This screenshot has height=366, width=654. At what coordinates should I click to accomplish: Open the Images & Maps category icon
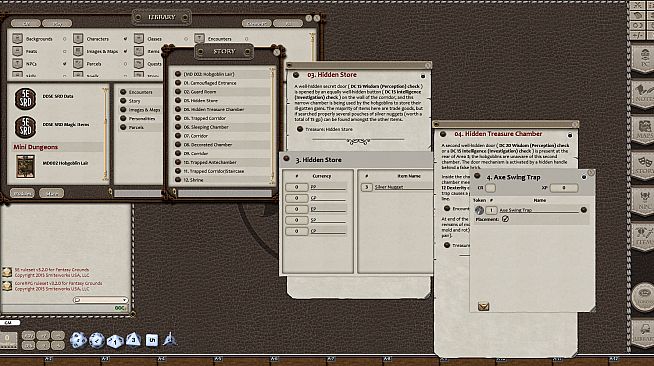(x=78, y=51)
